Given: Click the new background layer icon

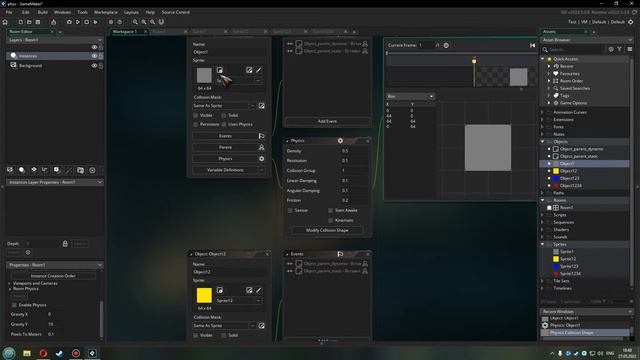Looking at the screenshot, I should coord(10,170).
